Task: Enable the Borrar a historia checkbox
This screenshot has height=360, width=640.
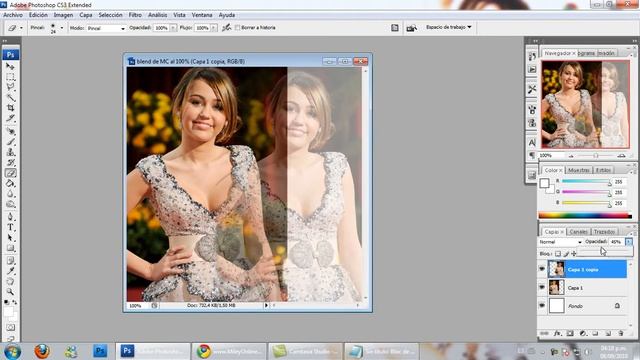Action: (x=237, y=28)
